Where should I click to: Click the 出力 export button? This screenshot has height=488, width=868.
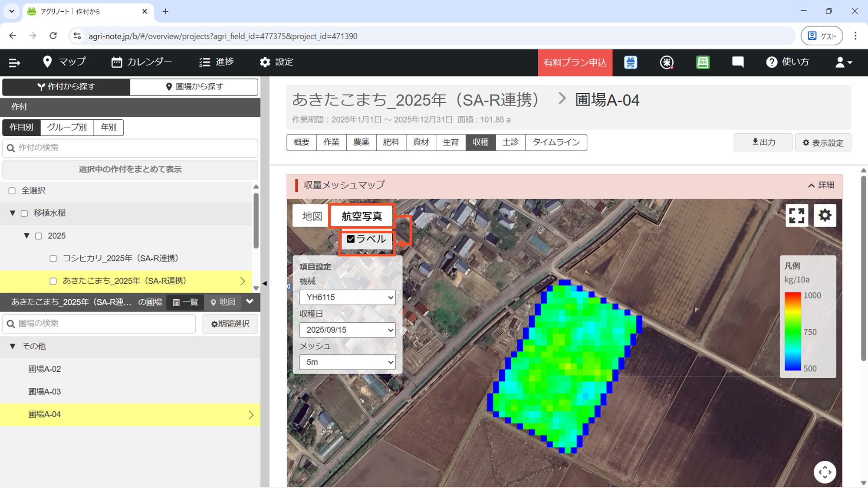(x=763, y=142)
